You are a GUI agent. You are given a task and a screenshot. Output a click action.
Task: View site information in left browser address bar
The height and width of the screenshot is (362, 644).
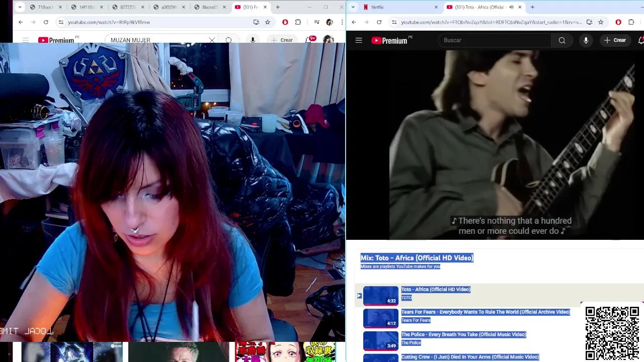pyautogui.click(x=61, y=22)
